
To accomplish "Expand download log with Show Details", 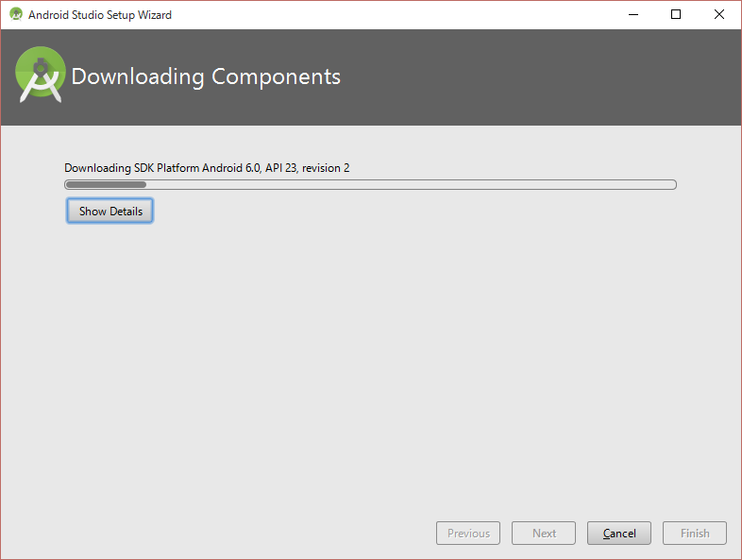I will pyautogui.click(x=110, y=211).
